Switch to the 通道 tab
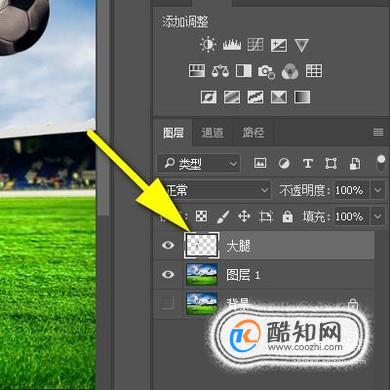The width and height of the screenshot is (390, 390). tap(212, 133)
